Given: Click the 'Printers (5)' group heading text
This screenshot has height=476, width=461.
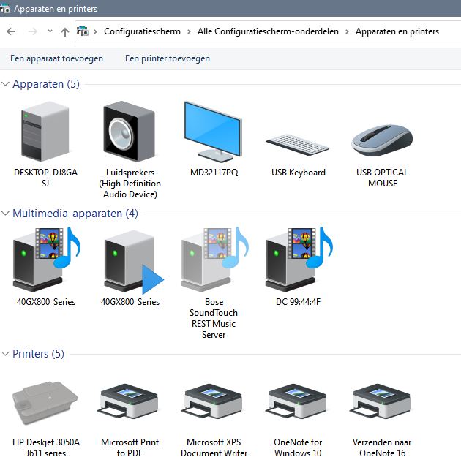Looking at the screenshot, I should pyautogui.click(x=38, y=354).
